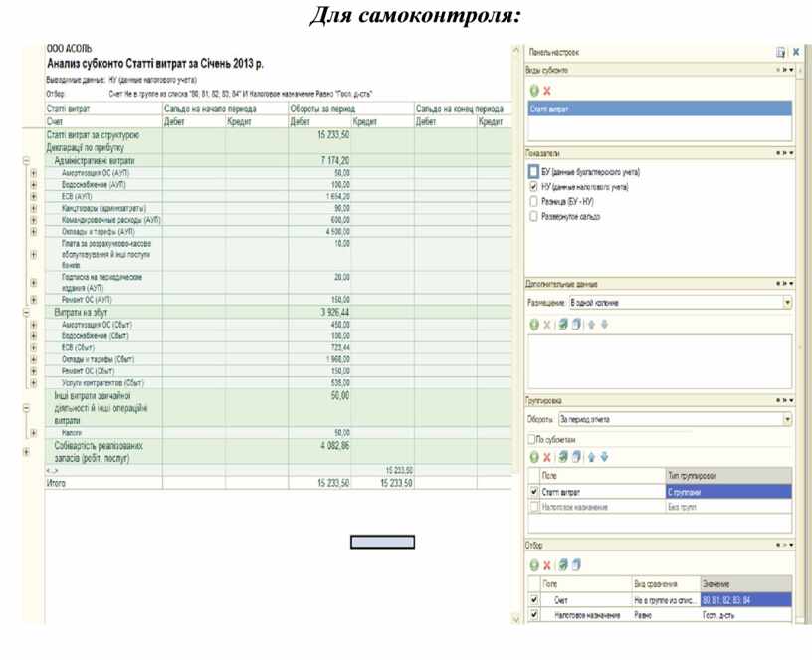Move field up in Дополнительные данные toolbar

coord(591,325)
